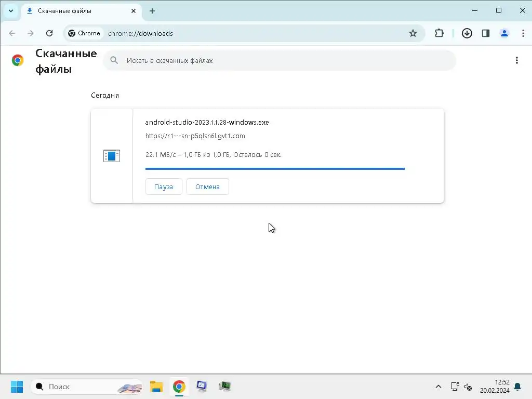Minimize the Chrome window
The height and width of the screenshot is (399, 532).
point(475,10)
